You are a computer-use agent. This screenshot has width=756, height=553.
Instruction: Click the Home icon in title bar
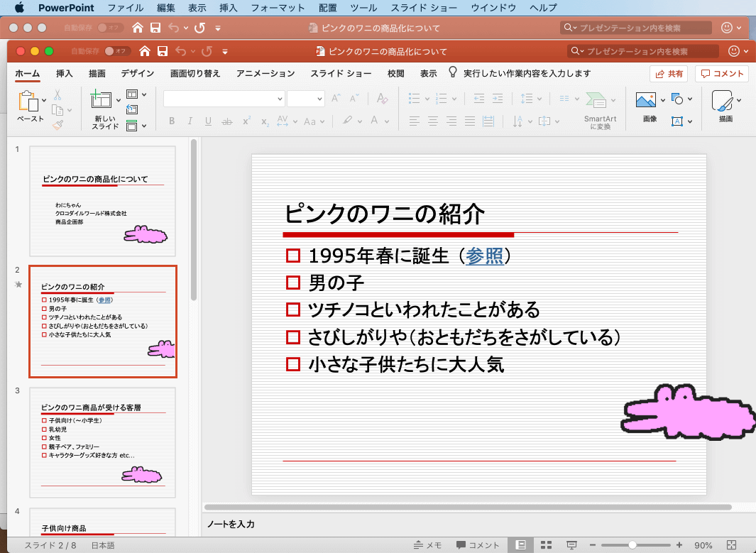[145, 51]
